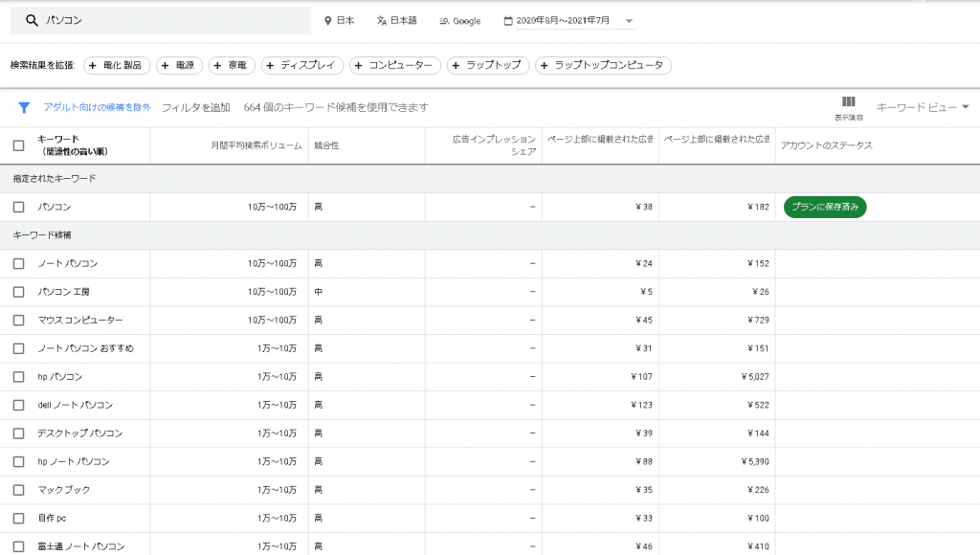Open the columns 表示項目 icon

point(848,107)
